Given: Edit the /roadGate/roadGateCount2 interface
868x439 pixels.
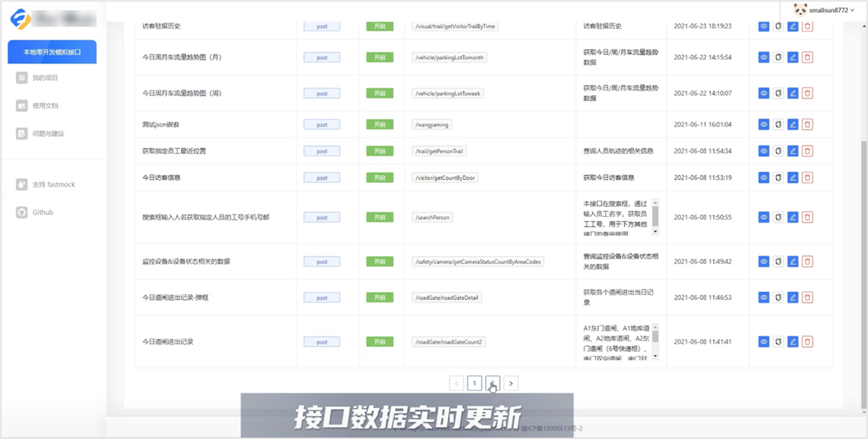Looking at the screenshot, I should [x=793, y=342].
